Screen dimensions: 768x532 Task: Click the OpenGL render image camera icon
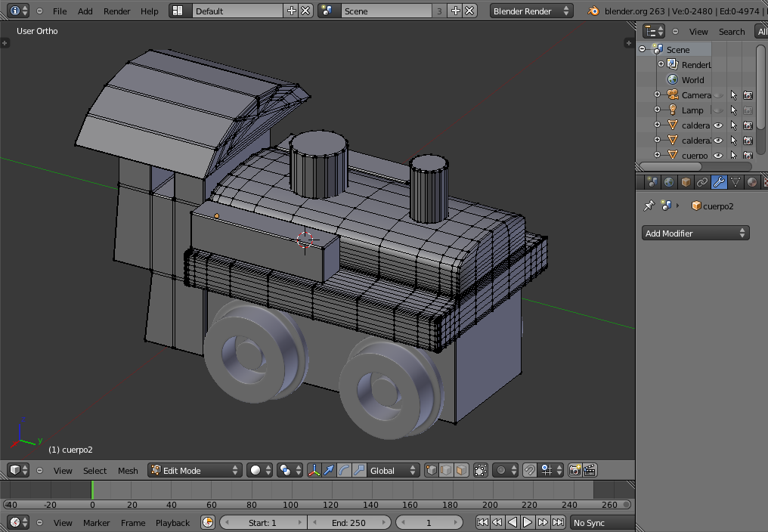574,470
